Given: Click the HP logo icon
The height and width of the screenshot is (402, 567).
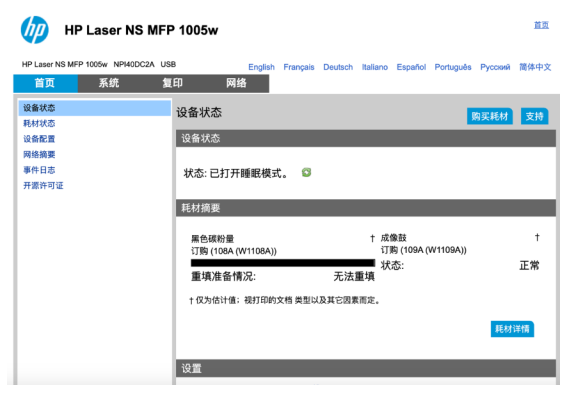Looking at the screenshot, I should tap(35, 30).
